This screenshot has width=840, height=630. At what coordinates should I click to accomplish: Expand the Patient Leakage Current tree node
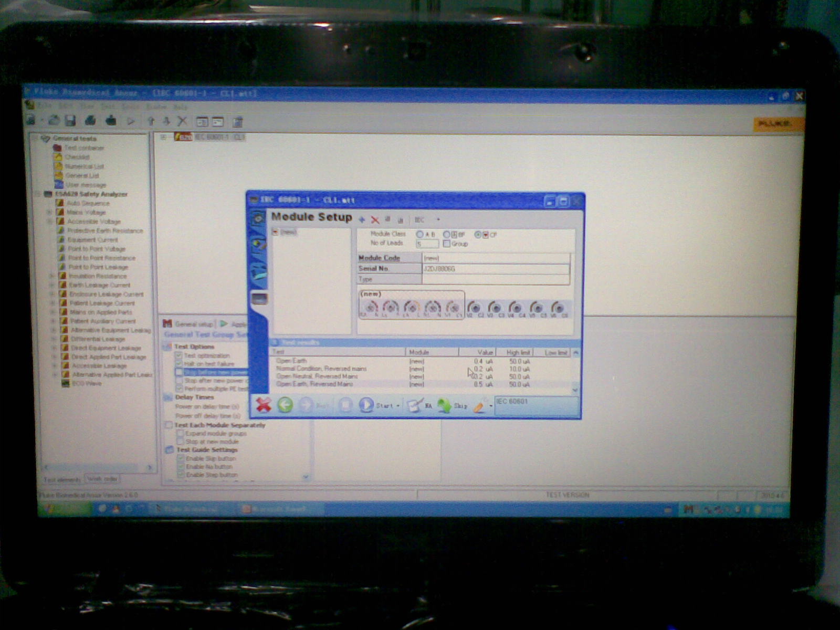[x=52, y=303]
